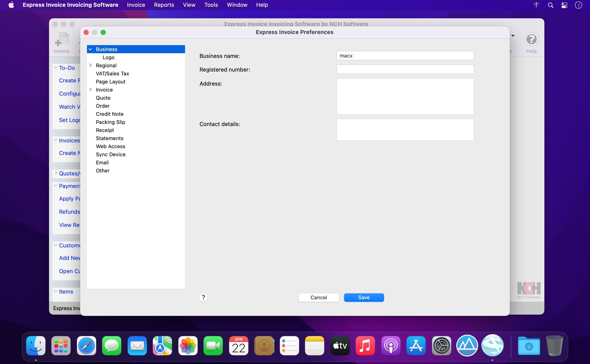590x364 pixels.
Task: Select Web Access in preferences tree
Action: coord(111,146)
